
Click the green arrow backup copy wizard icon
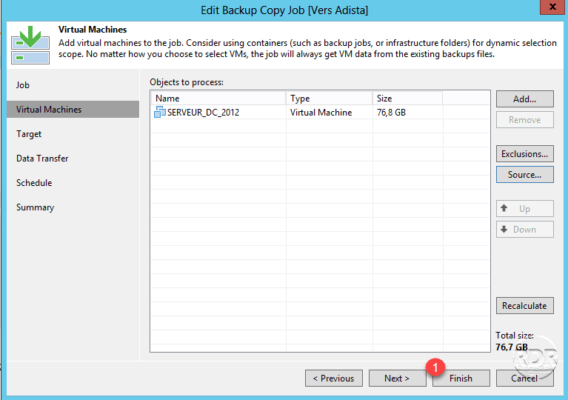(x=30, y=45)
